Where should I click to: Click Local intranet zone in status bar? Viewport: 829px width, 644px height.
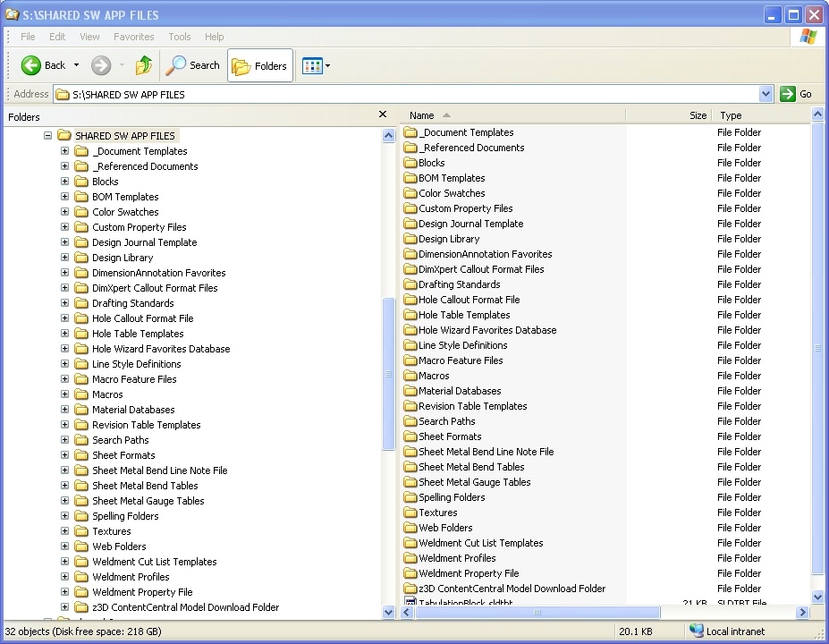(727, 631)
